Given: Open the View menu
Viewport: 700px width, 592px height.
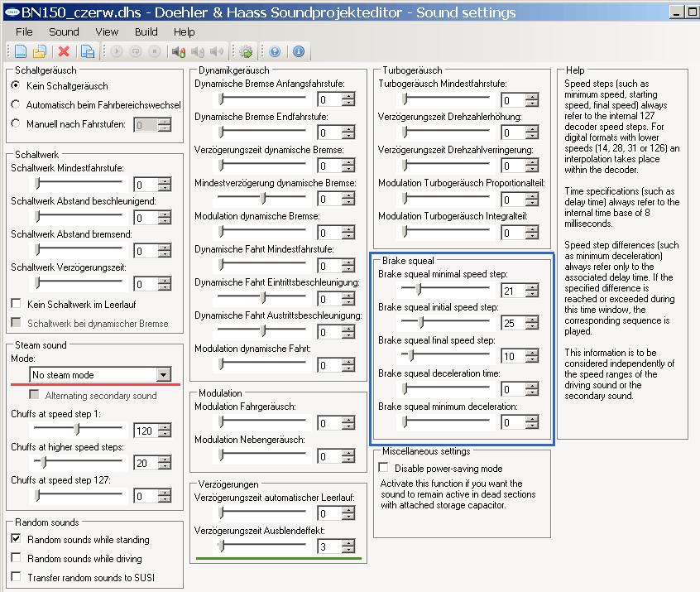Looking at the screenshot, I should click(107, 32).
